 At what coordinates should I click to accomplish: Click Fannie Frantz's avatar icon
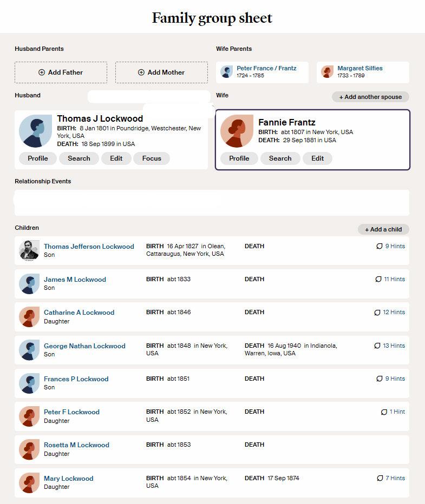[x=237, y=131]
